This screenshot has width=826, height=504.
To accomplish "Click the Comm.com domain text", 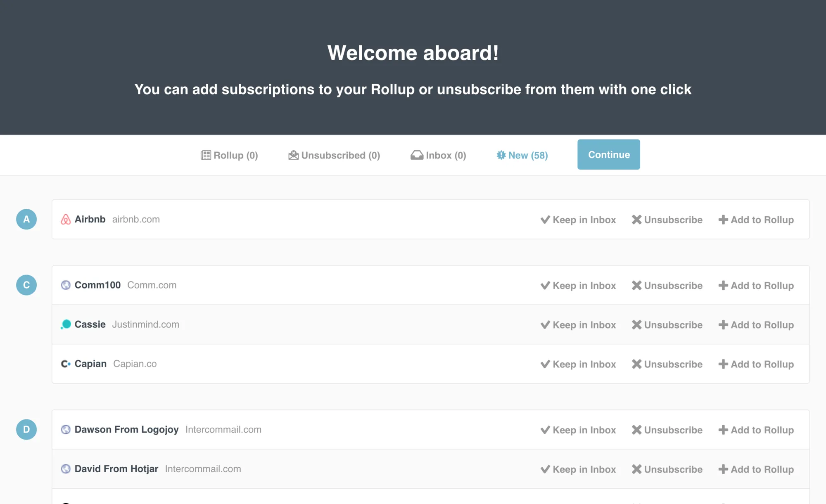I will [x=152, y=285].
